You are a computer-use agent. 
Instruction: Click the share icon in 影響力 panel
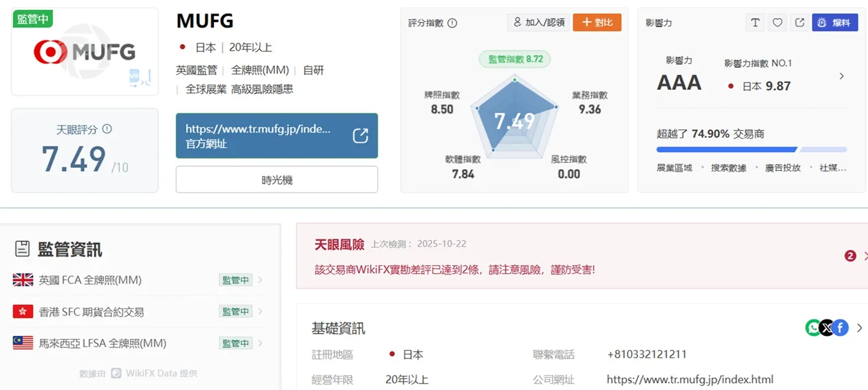tap(800, 22)
